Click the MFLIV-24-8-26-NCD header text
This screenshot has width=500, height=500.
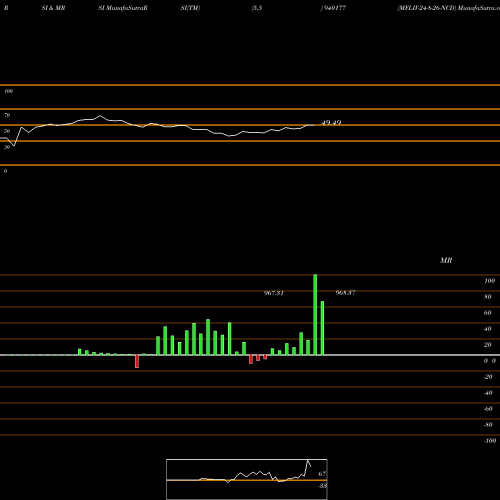426,8
